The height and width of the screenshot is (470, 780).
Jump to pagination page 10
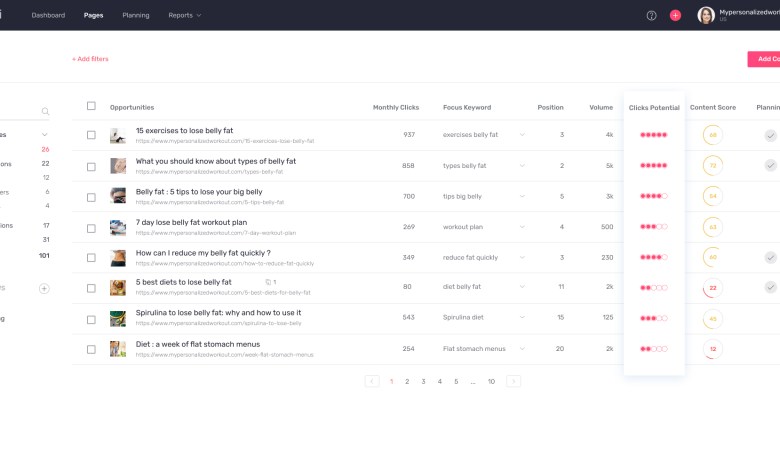(x=491, y=381)
